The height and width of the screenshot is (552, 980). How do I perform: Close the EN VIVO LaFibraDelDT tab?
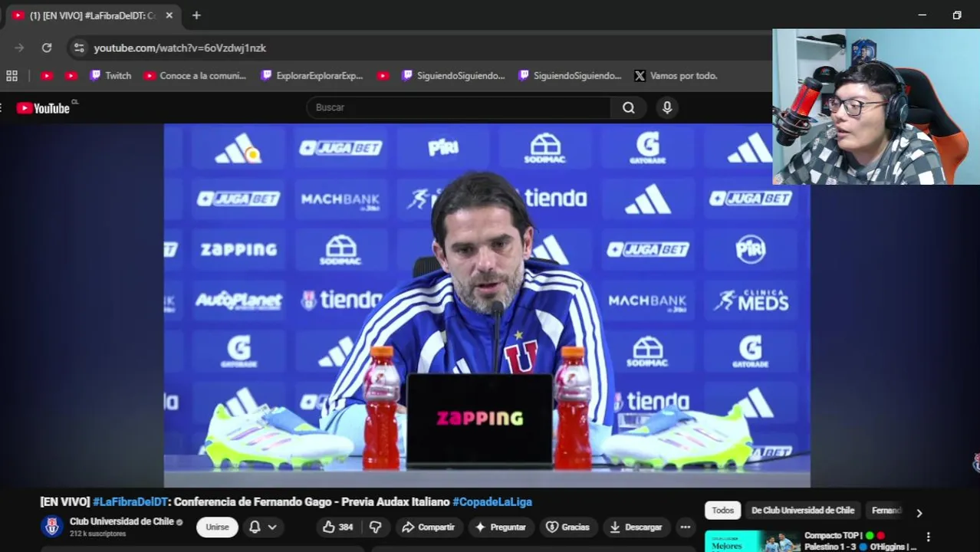click(x=169, y=15)
